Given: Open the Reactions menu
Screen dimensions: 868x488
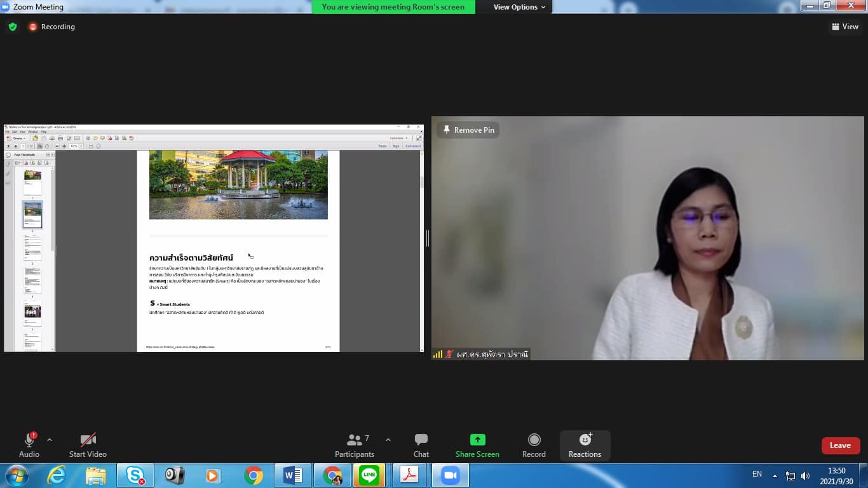Looking at the screenshot, I should pos(585,445).
